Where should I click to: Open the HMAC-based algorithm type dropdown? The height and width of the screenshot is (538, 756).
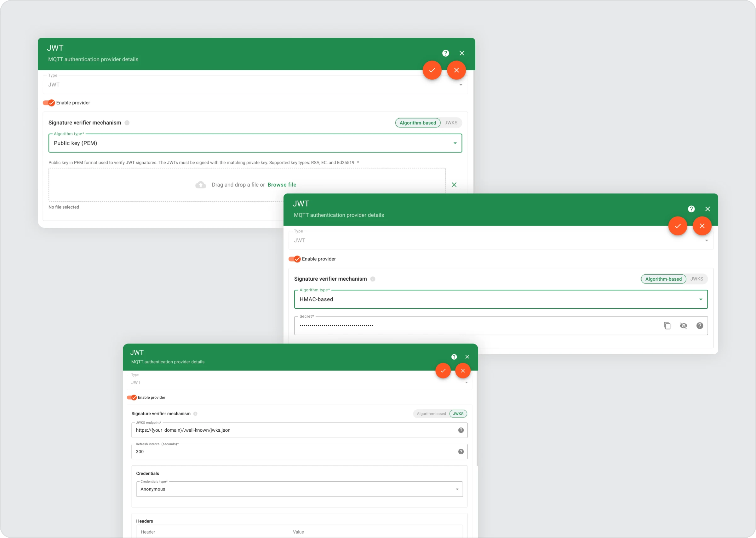[x=501, y=299]
